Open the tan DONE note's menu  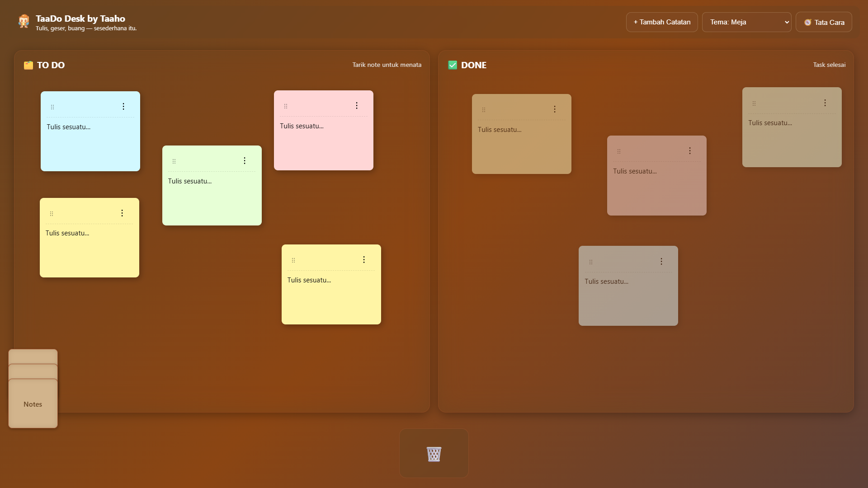click(x=555, y=109)
